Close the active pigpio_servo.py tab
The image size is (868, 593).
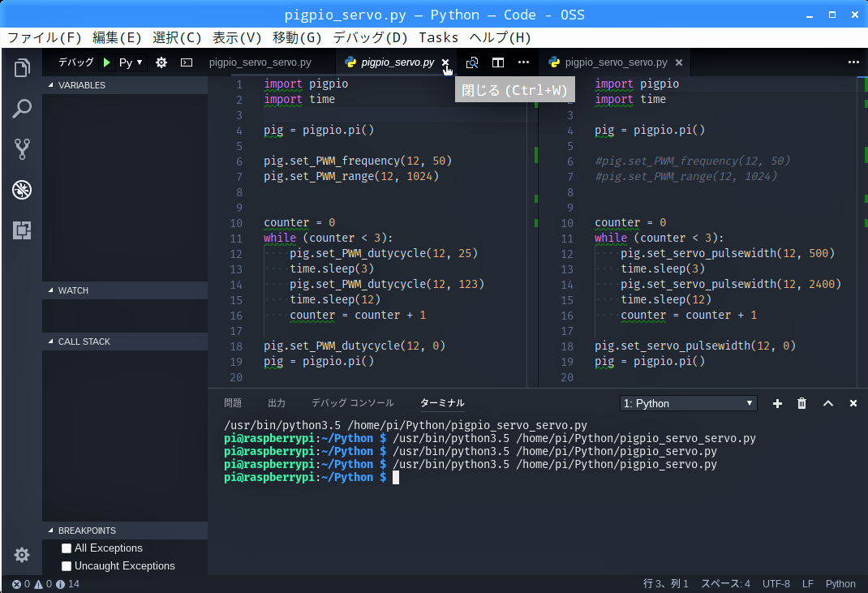coord(445,62)
